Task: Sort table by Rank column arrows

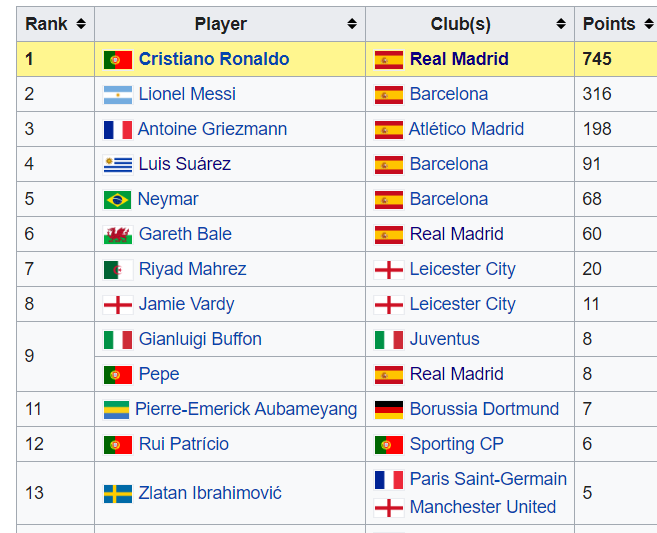Action: pos(81,24)
